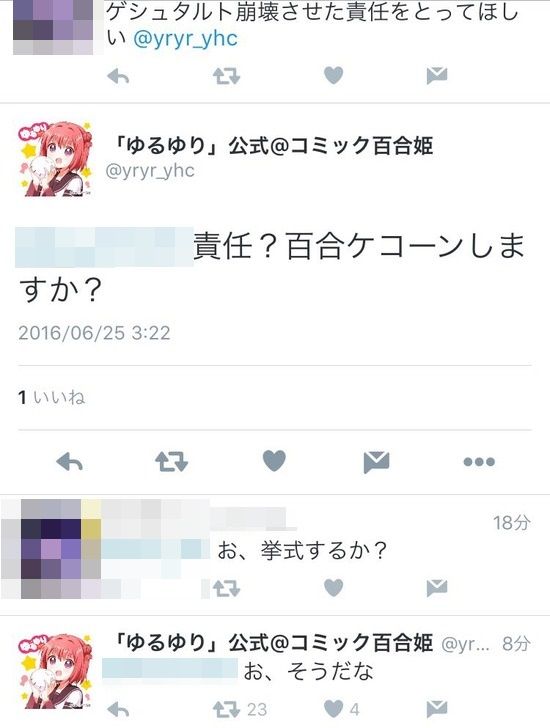Retweet the main tweet from 2016/06/25
Screen dimensions: 550x728
pyautogui.click(x=171, y=462)
